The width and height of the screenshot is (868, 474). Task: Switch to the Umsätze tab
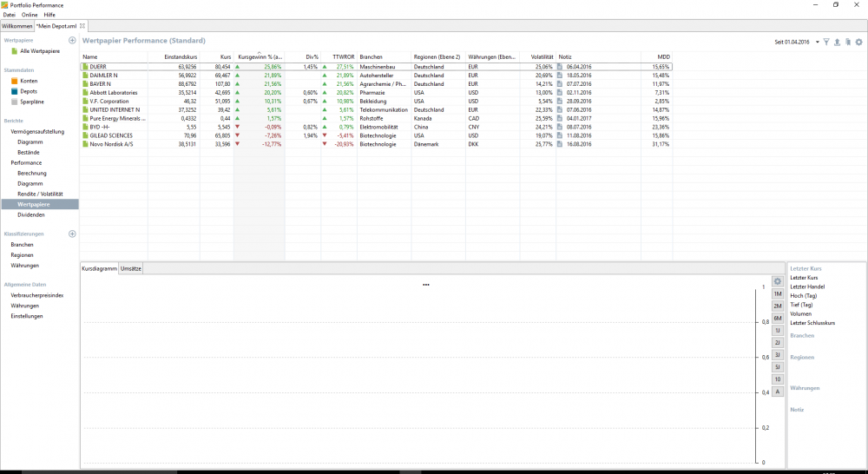pos(131,268)
